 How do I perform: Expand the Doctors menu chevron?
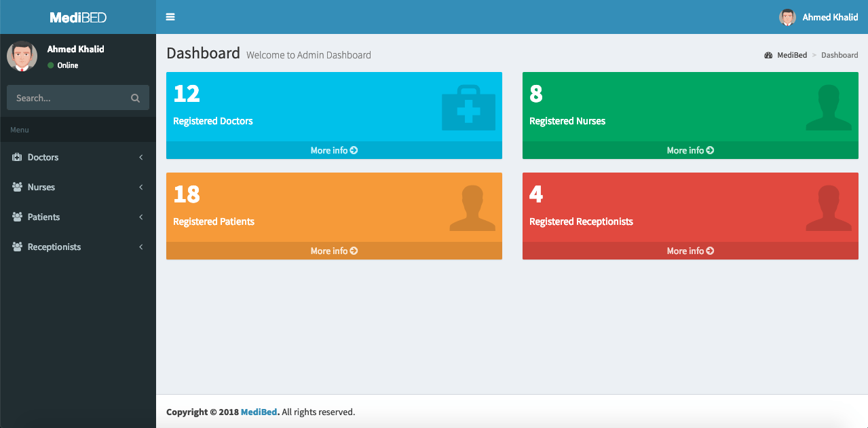click(x=141, y=158)
